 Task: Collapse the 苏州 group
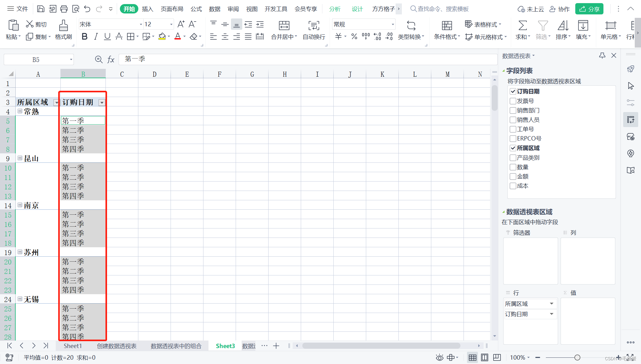[x=20, y=252]
